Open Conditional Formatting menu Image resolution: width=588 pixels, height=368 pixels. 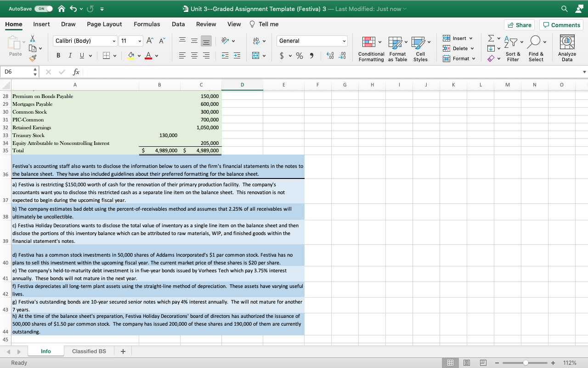(371, 49)
